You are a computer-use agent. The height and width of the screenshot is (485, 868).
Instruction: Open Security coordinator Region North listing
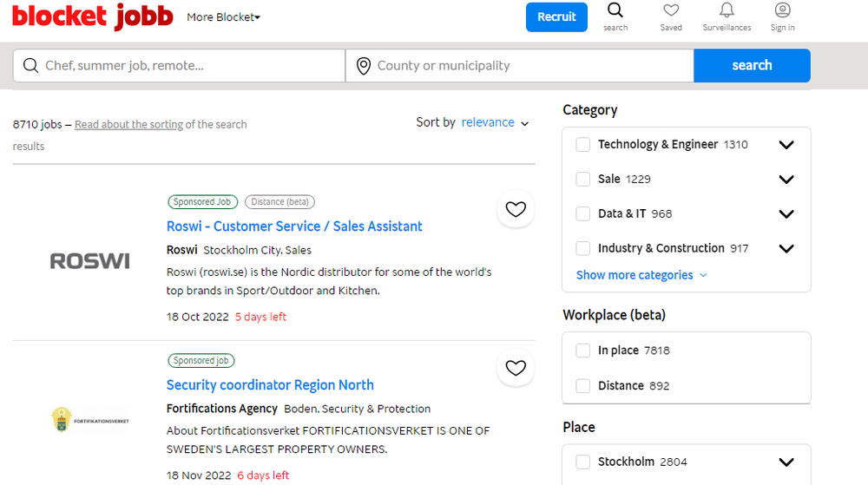[270, 385]
